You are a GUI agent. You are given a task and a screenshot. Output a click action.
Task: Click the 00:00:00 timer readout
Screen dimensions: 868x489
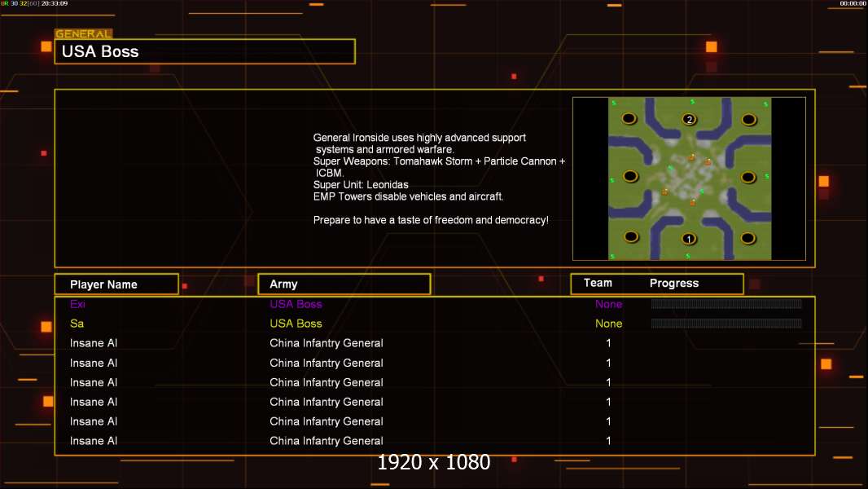[x=853, y=3]
